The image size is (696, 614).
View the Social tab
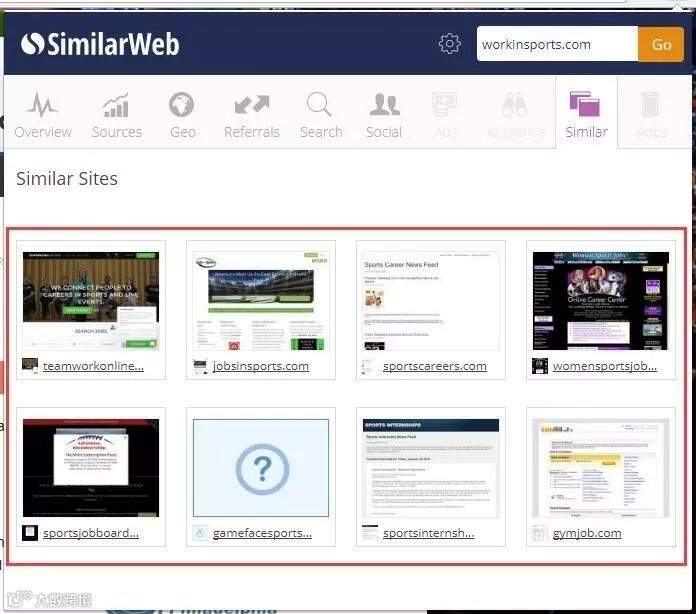click(384, 115)
